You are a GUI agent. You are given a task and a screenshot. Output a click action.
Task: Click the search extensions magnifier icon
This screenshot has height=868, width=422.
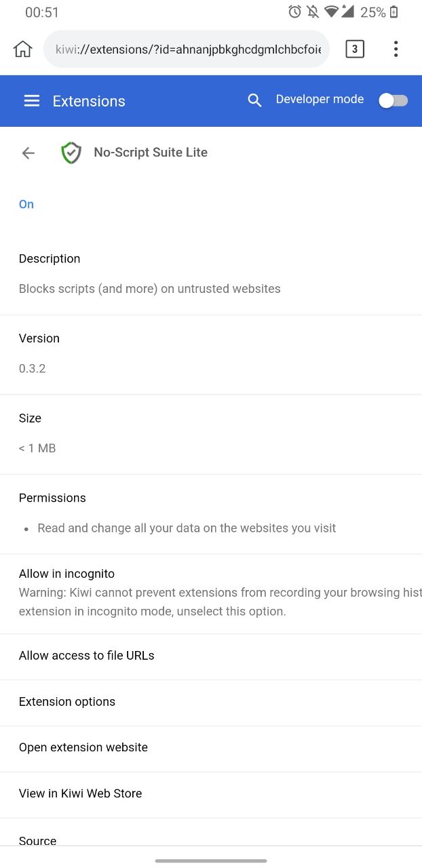254,100
